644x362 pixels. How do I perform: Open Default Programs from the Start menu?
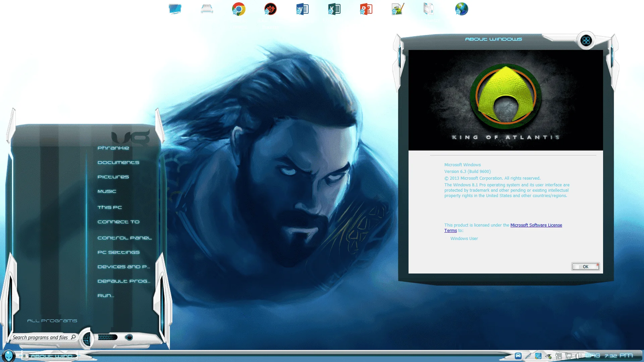pos(124,281)
